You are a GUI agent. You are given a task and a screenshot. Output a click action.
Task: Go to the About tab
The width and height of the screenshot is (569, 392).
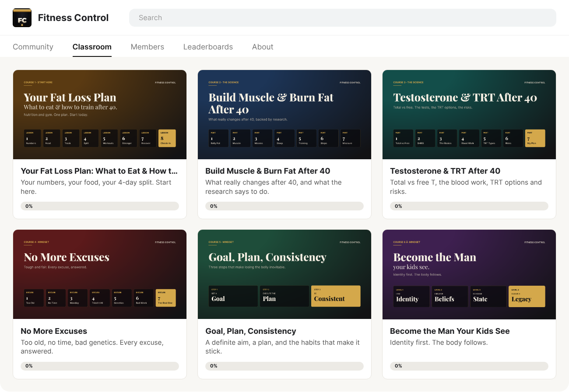[x=263, y=47]
